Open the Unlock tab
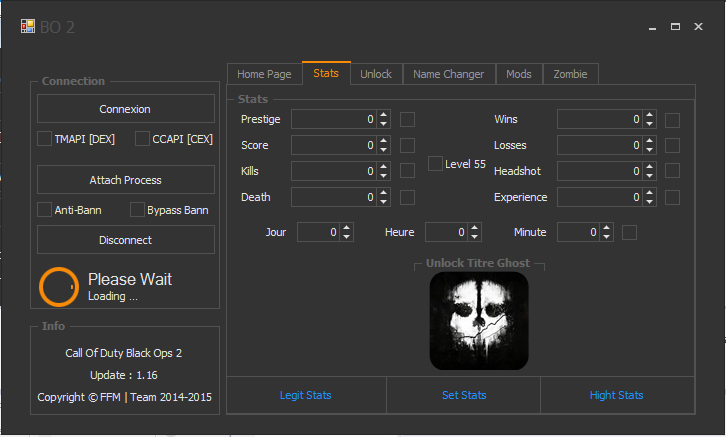 (376, 74)
